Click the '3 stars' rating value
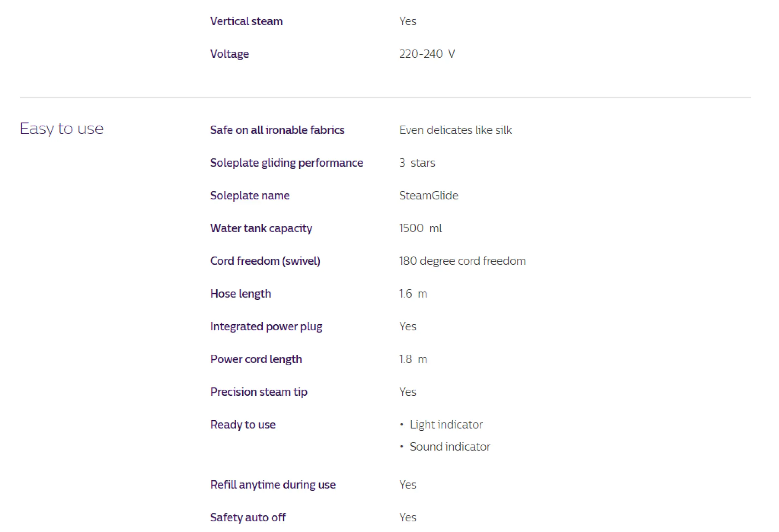 (x=417, y=163)
